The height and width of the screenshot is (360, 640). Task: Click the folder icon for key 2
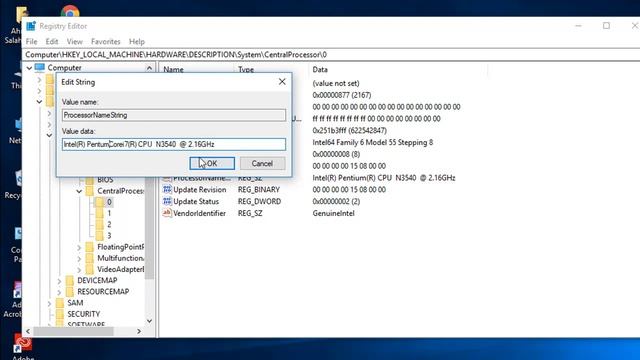(x=100, y=224)
